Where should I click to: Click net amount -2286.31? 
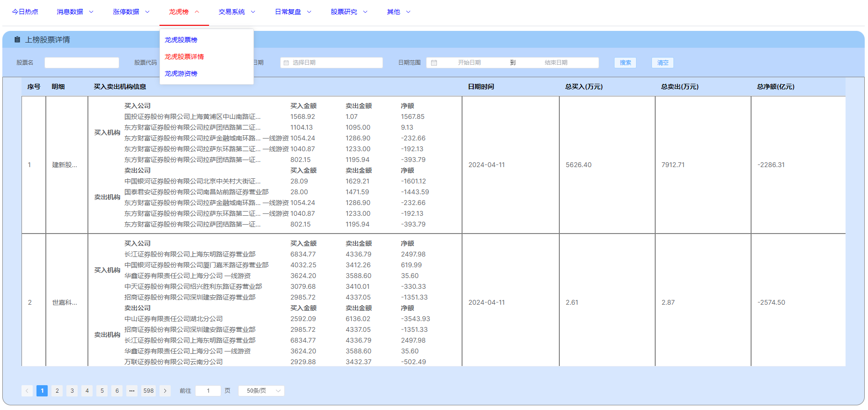(771, 165)
